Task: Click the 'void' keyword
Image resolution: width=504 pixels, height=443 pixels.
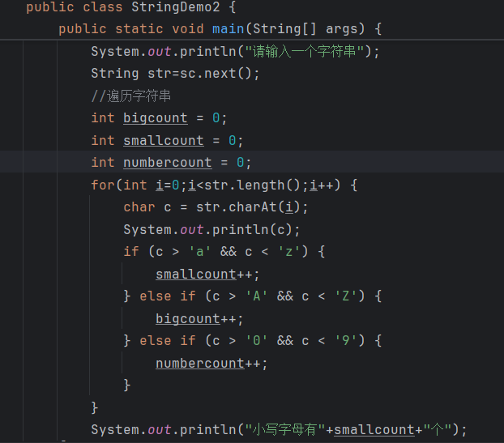Action: [x=188, y=29]
